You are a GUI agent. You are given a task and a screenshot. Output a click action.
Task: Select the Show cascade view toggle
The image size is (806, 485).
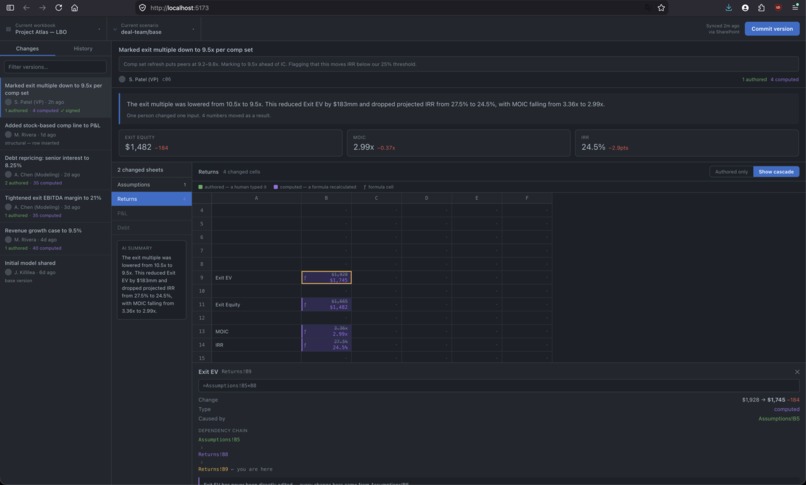coord(776,172)
